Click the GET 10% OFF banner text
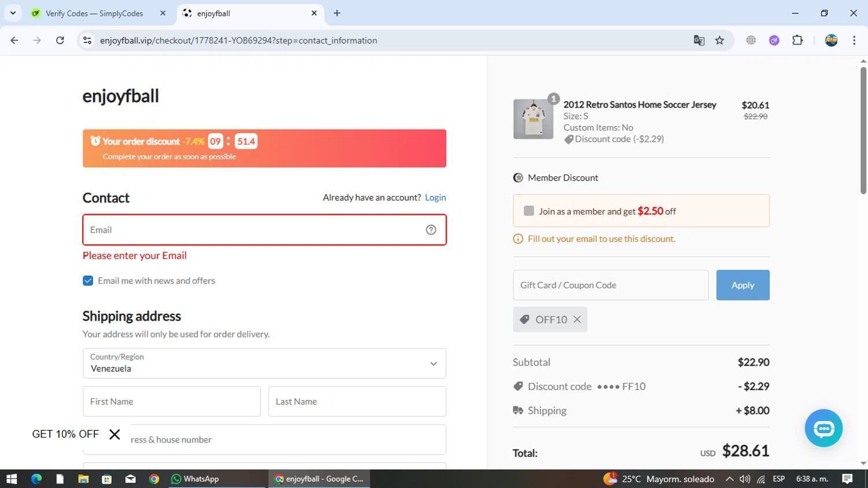The height and width of the screenshot is (488, 868). point(65,434)
